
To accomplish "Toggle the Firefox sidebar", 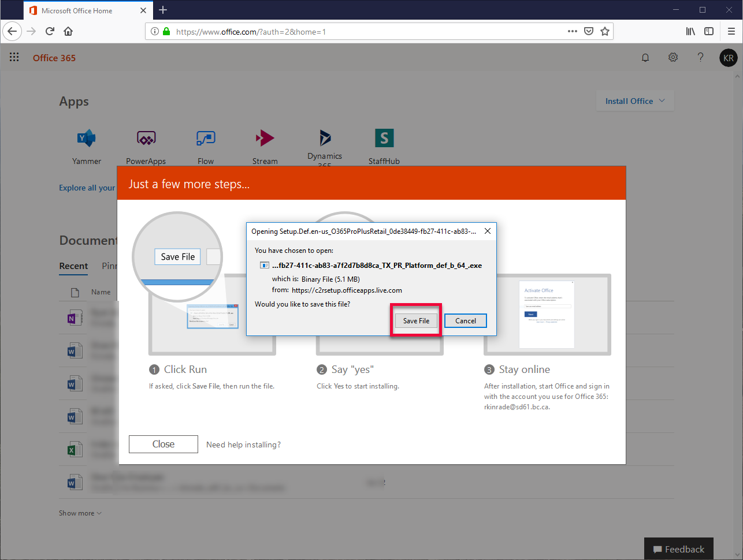I will coord(709,31).
